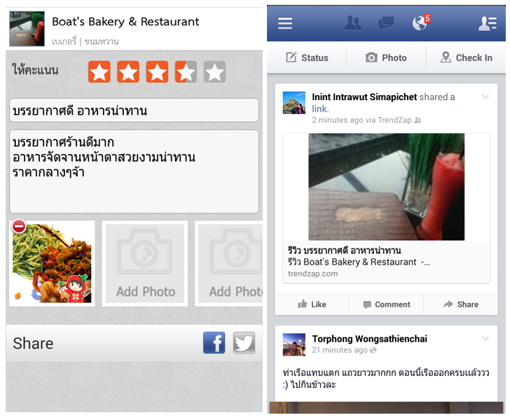
Task: Open the friend requests icon
Action: click(353, 23)
